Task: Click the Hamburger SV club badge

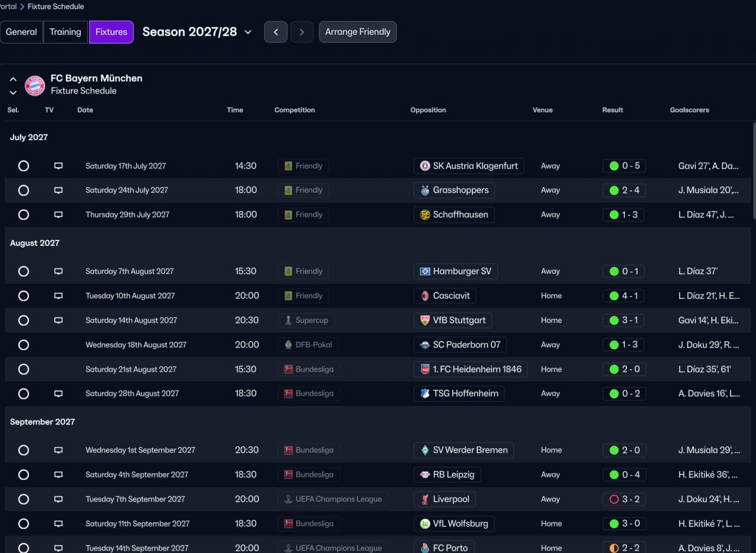Action: click(425, 271)
